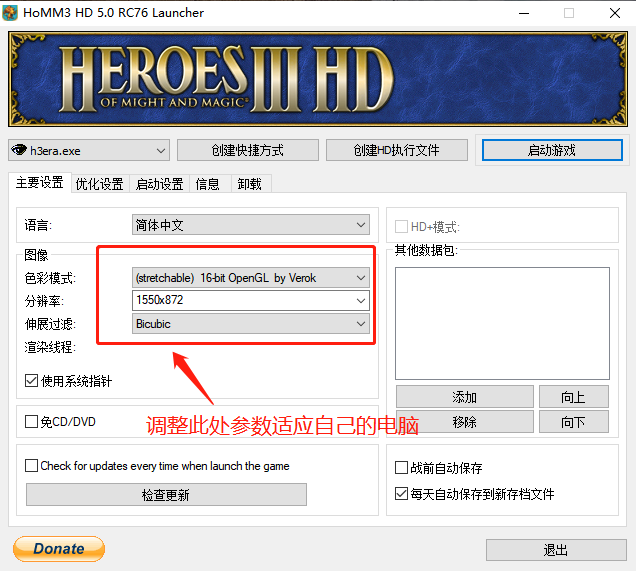Switch to the 主要设置 tab
The width and height of the screenshot is (636, 571).
39,182
